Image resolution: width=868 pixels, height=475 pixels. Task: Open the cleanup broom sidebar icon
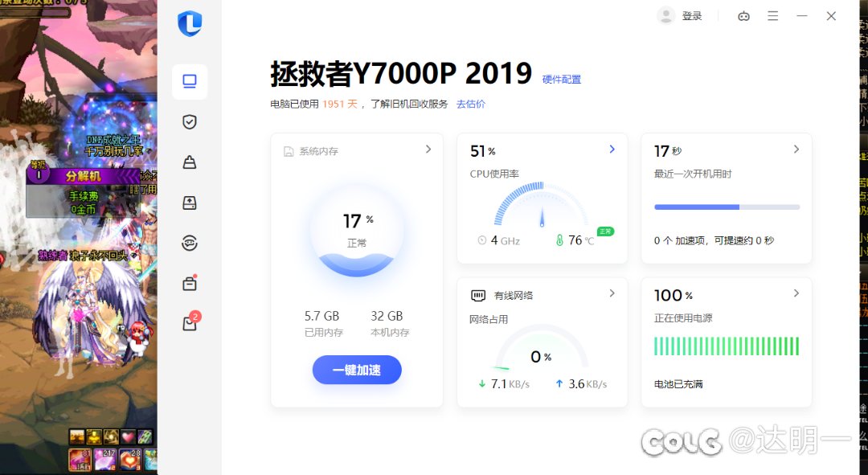click(x=190, y=162)
